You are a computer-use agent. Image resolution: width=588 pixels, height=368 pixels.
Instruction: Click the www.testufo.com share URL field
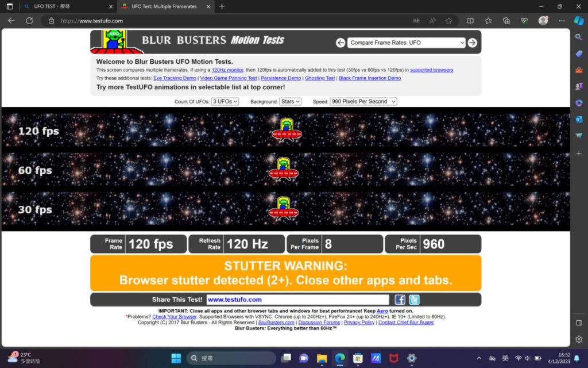tap(297, 300)
